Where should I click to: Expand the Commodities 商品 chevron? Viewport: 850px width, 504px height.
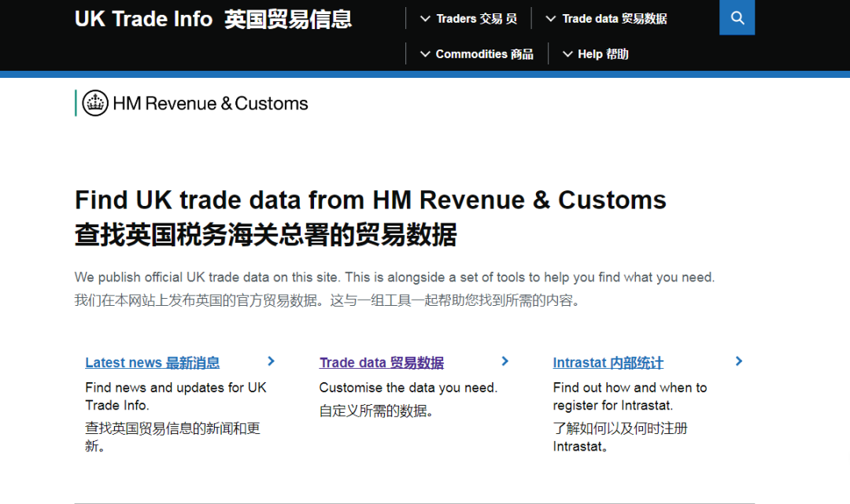tap(426, 54)
